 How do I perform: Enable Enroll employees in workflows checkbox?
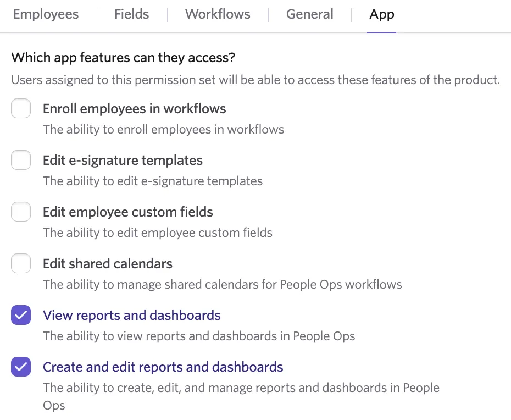[21, 108]
